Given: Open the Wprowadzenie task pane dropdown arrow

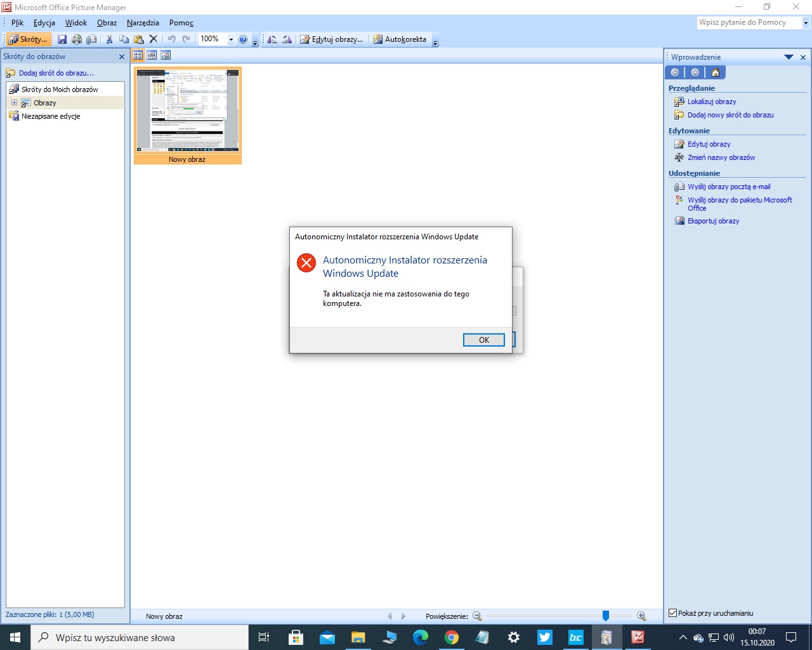Looking at the screenshot, I should [x=789, y=57].
